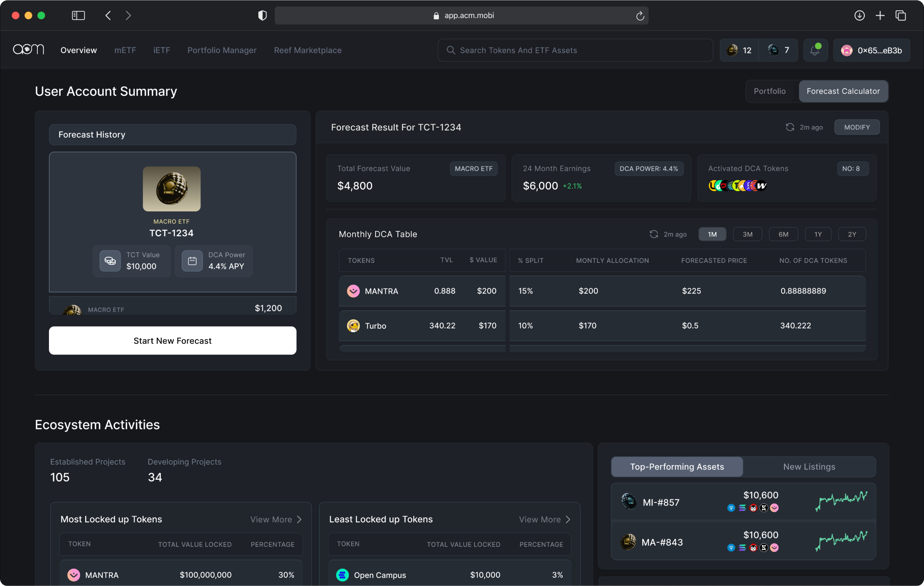Click the DCA Power calendar icon
This screenshot has height=586, width=924.
pyautogui.click(x=192, y=261)
